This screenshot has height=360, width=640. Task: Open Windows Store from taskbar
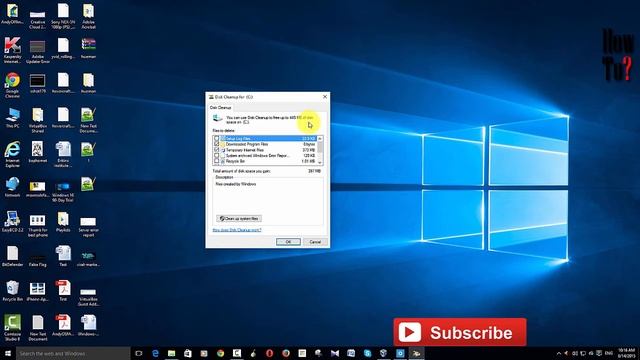(188, 353)
